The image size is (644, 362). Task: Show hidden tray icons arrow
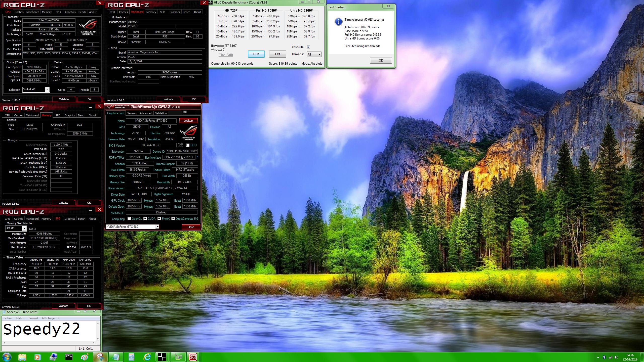(598, 357)
